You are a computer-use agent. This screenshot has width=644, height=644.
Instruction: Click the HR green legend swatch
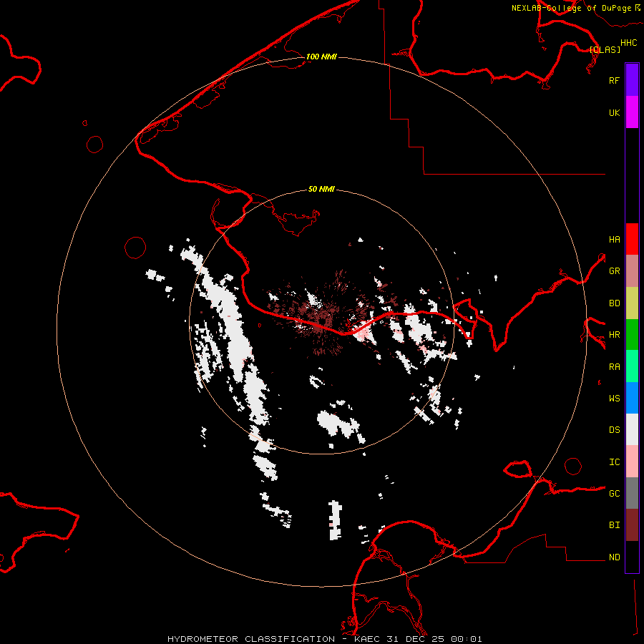(632, 335)
